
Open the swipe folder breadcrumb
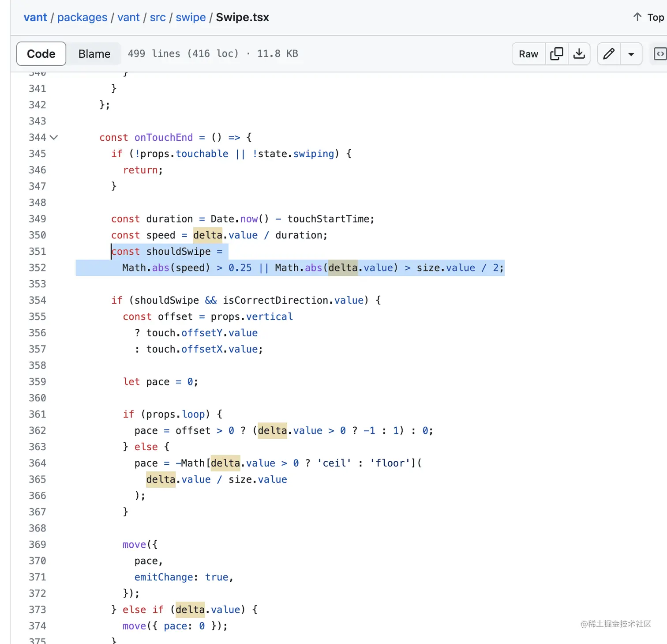[191, 17]
